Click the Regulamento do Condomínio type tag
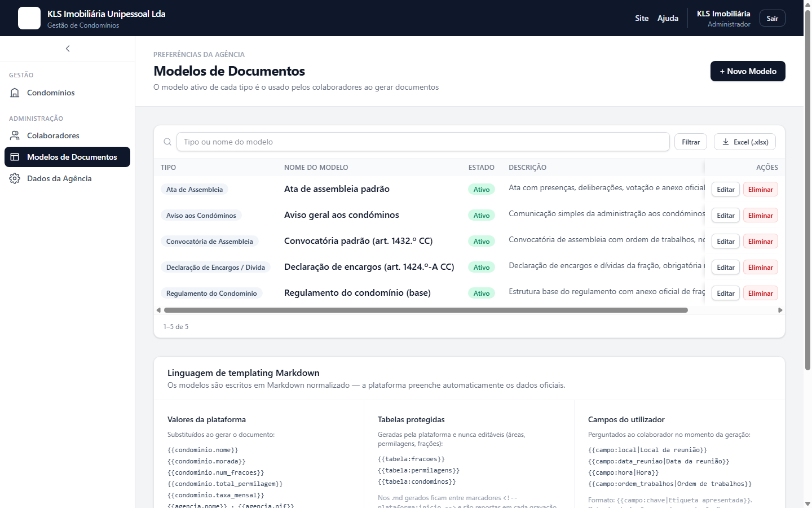This screenshot has height=508, width=812. point(211,294)
